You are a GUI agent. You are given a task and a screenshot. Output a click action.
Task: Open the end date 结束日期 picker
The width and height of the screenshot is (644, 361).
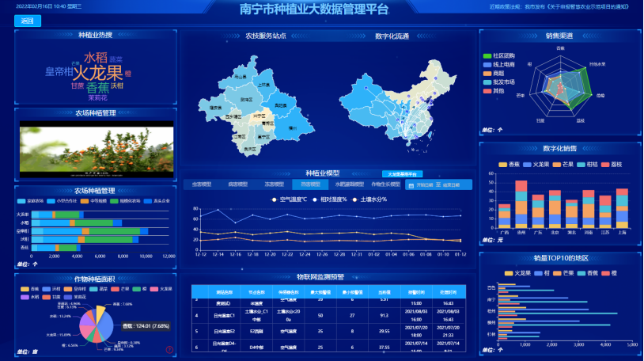(452, 184)
